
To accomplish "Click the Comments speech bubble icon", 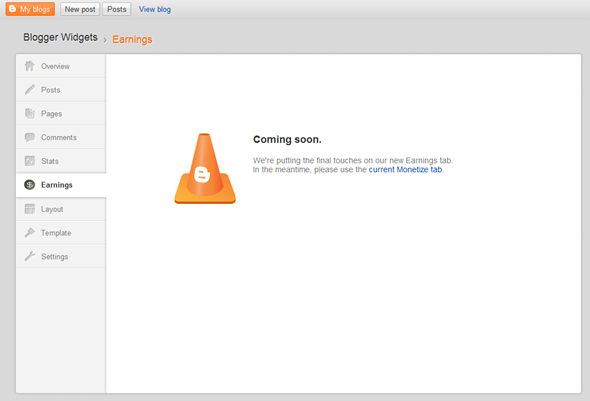I will click(x=30, y=137).
